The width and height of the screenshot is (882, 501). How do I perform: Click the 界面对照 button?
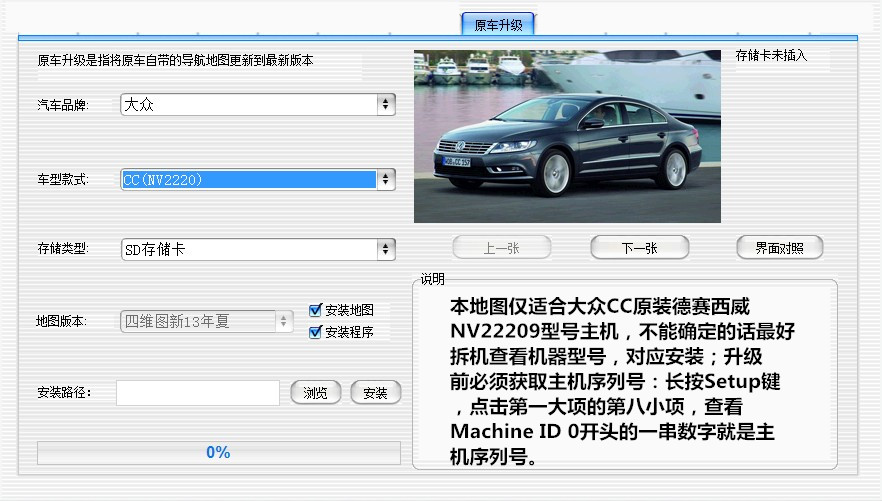(780, 247)
